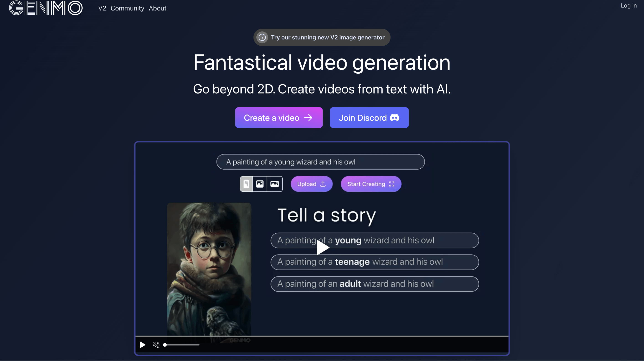This screenshot has width=644, height=361.
Task: Open the About page
Action: point(158,8)
